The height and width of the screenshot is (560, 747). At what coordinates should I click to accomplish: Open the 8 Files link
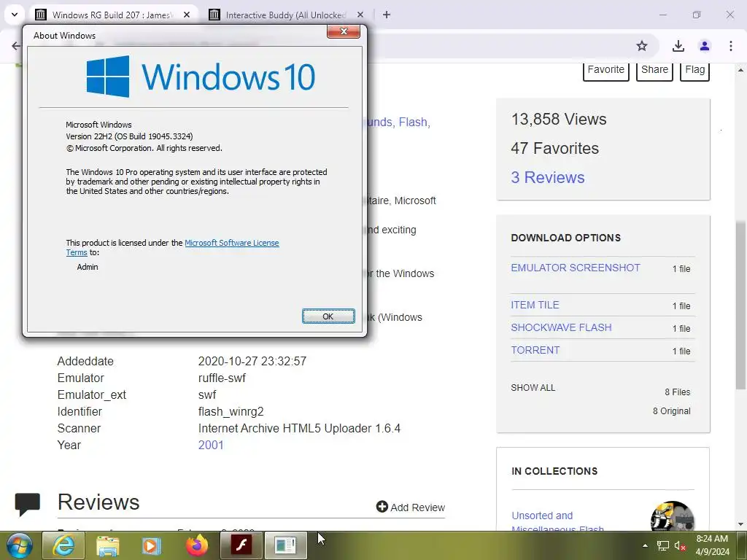(678, 392)
